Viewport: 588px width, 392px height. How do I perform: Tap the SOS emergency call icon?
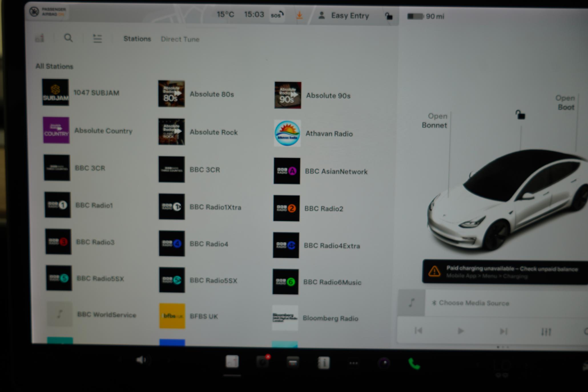[277, 15]
